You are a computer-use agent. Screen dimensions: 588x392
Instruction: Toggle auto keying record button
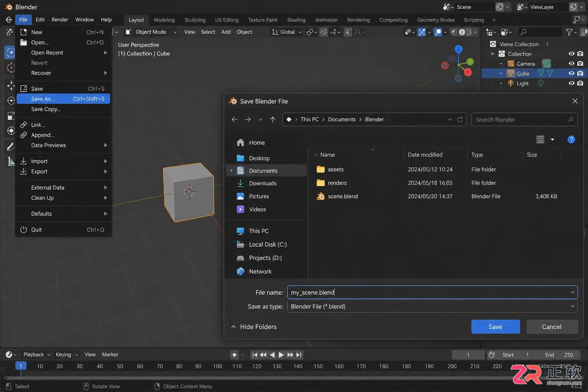(234, 355)
